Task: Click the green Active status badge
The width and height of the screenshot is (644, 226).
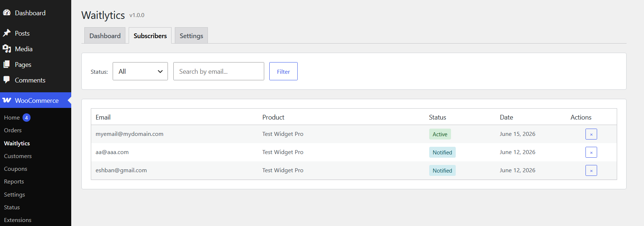Action: tap(440, 134)
